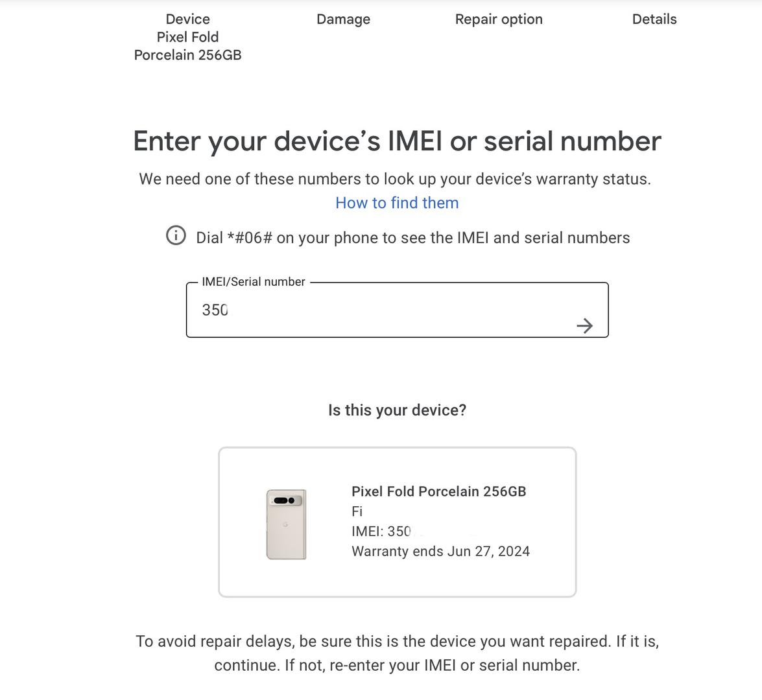The height and width of the screenshot is (700, 762).
Task: Click the Pixel Fold Porcelain 256GB title
Action: coord(439,491)
